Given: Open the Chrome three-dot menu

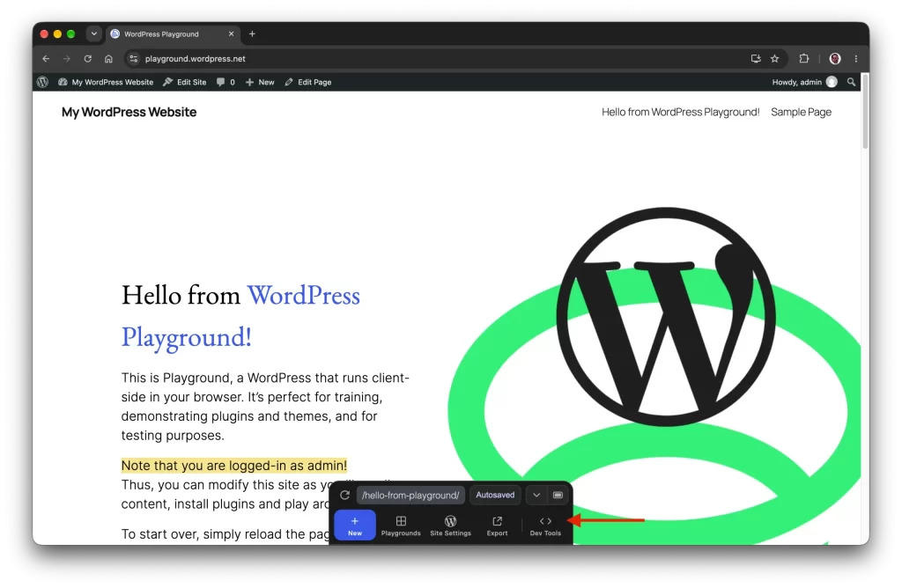Looking at the screenshot, I should 856,59.
